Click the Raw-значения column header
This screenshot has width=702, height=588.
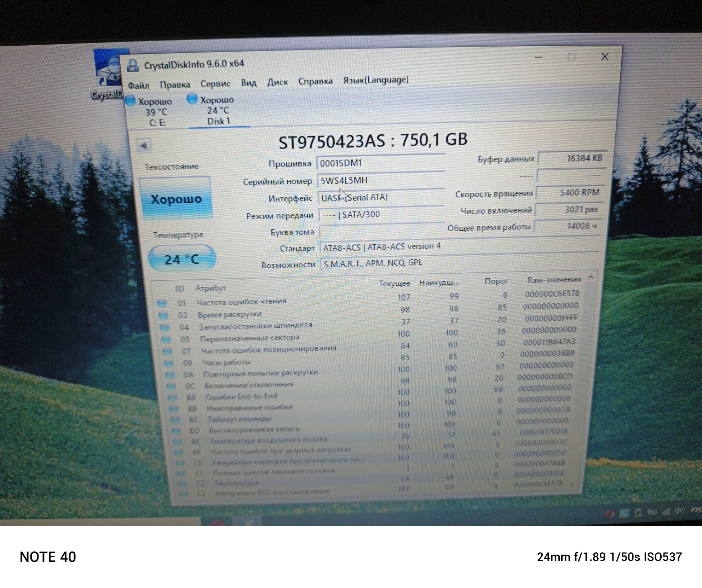tap(554, 280)
